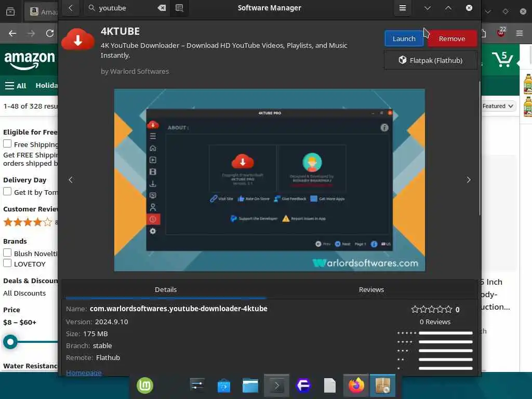The height and width of the screenshot is (399, 532).
Task: Select the Amazon browser tab
Action: pos(42,12)
